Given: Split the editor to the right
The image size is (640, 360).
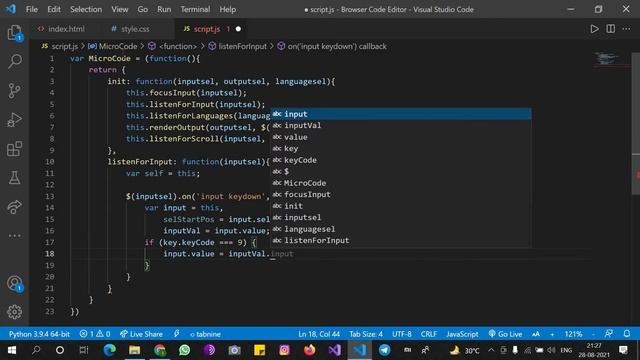Looking at the screenshot, I should (x=611, y=29).
